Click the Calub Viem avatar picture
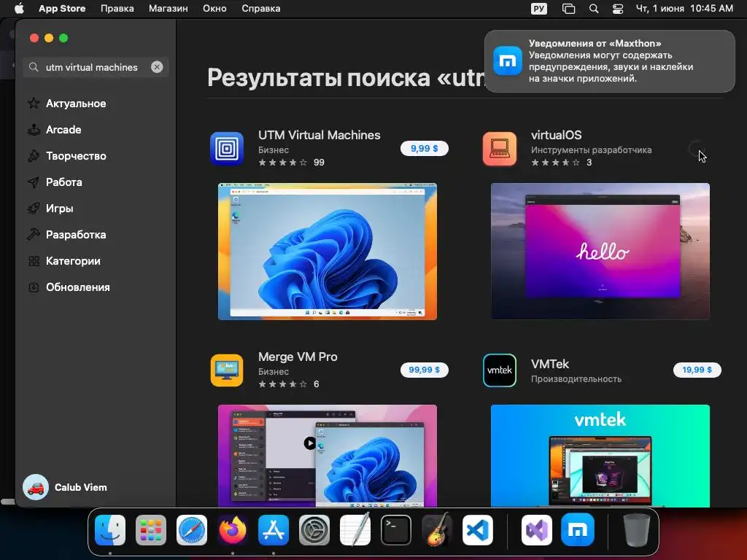The height and width of the screenshot is (560, 747). 36,487
